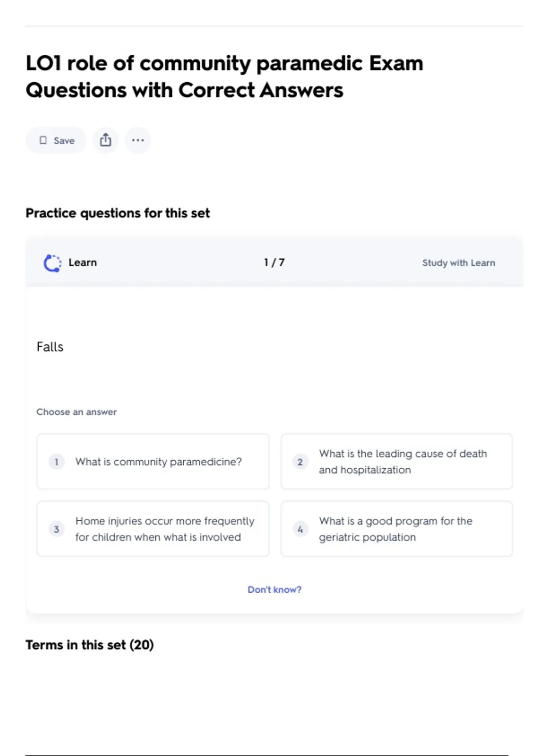Open "Study with Learn" link
The image size is (534, 756).
point(458,263)
